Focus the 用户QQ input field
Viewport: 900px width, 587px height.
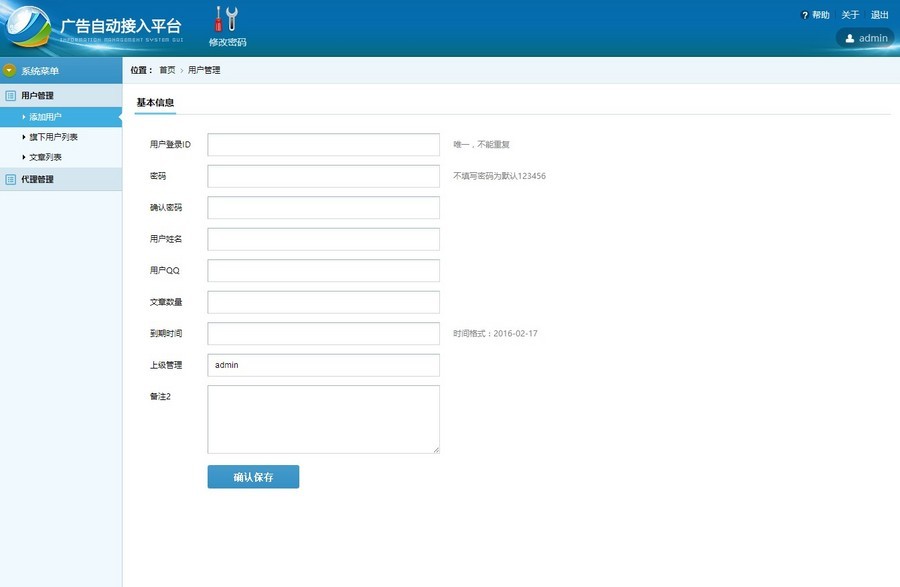point(324,271)
